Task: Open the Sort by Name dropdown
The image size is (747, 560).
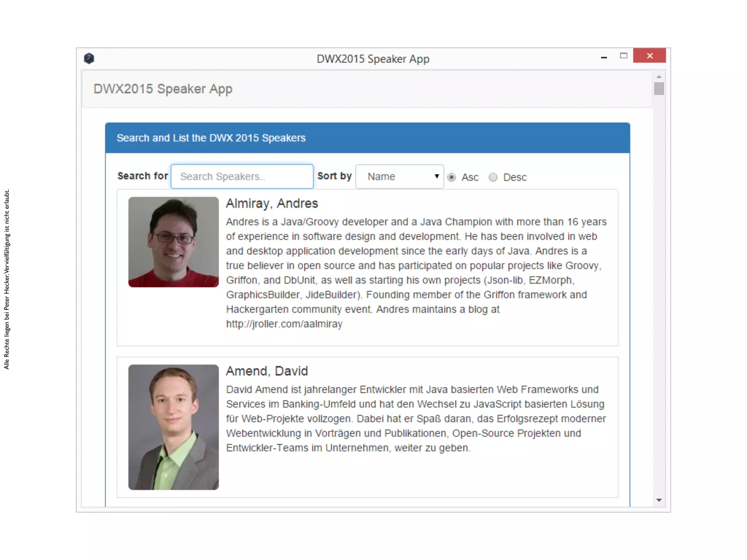Action: tap(399, 176)
